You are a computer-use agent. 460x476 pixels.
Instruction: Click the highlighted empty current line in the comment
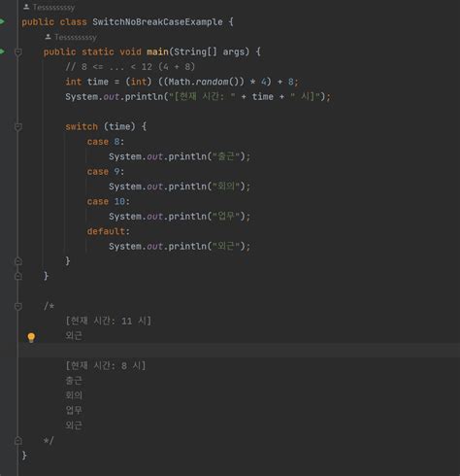point(239,351)
